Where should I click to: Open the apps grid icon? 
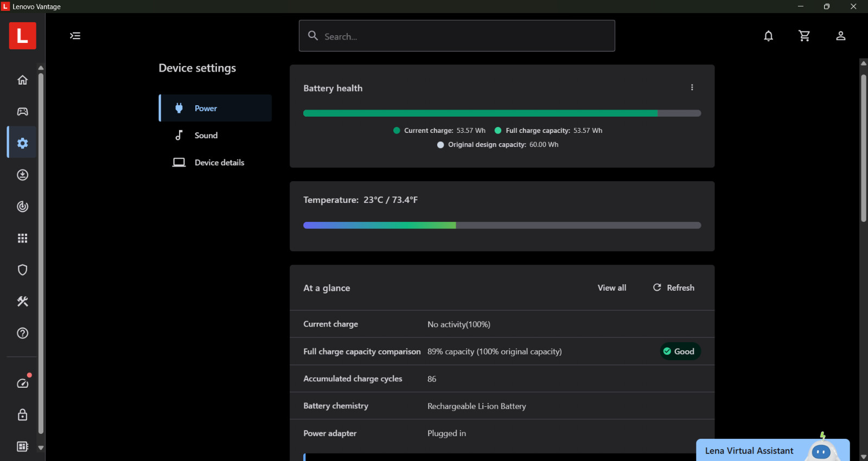tap(22, 238)
